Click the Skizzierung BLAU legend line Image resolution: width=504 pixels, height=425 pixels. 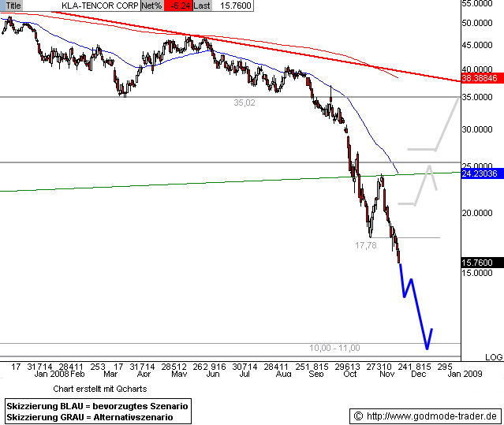point(97,404)
